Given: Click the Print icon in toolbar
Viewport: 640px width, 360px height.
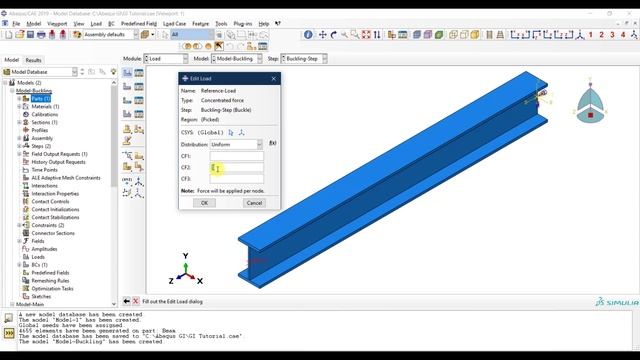Looking at the screenshot, I should pos(41,35).
